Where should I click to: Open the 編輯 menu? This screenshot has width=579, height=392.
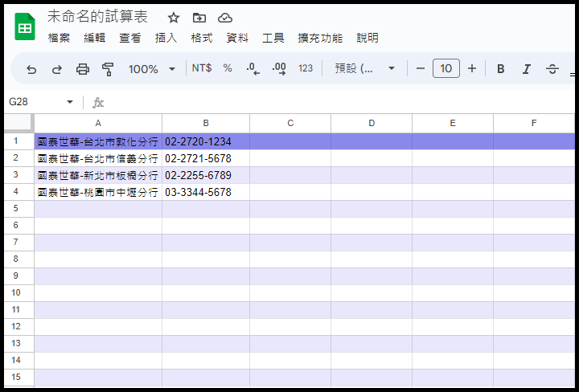pos(95,38)
